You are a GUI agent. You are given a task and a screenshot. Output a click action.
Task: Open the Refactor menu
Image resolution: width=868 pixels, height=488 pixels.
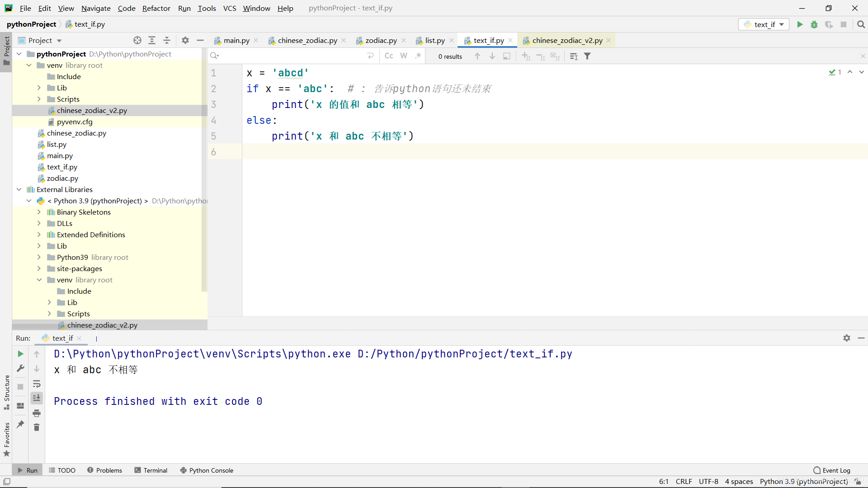pos(156,8)
